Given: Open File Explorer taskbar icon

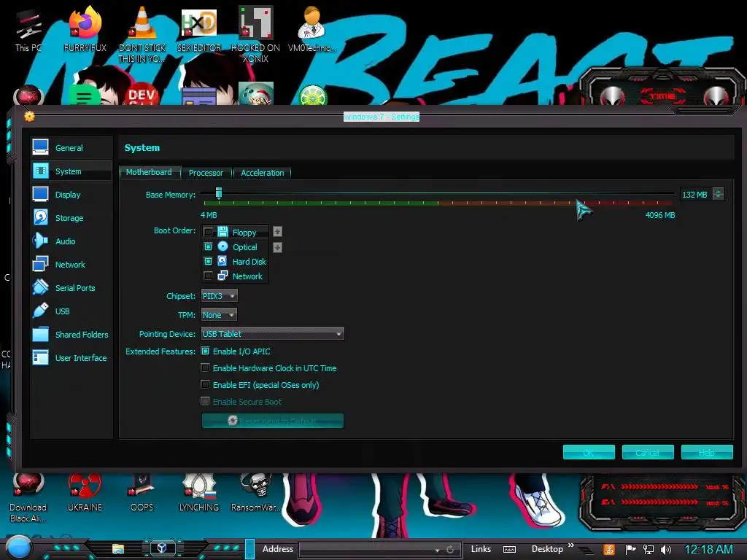Looking at the screenshot, I should (x=117, y=548).
